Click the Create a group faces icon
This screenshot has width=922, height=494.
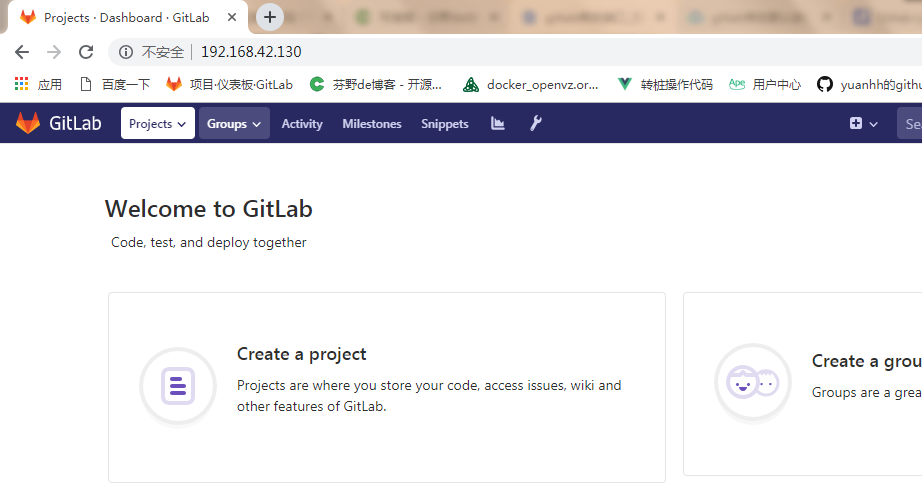(x=753, y=382)
